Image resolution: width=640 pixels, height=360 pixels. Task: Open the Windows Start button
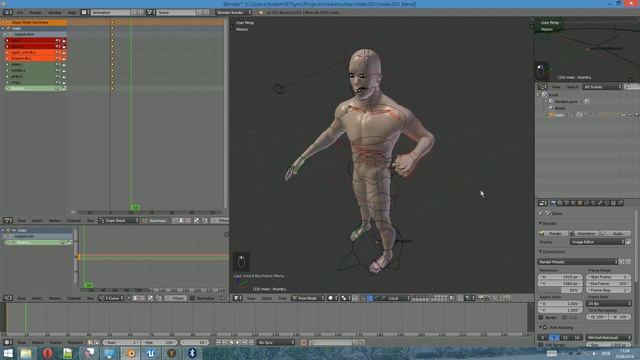(x=8, y=353)
